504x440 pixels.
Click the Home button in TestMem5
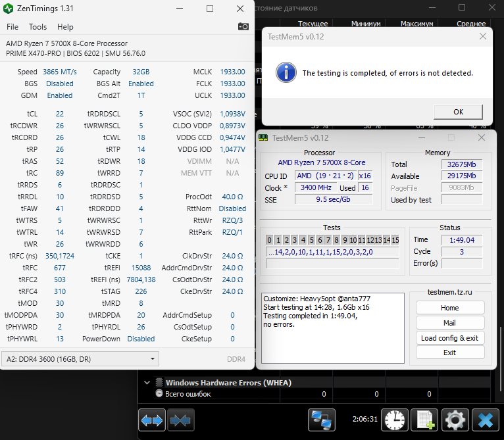449,308
